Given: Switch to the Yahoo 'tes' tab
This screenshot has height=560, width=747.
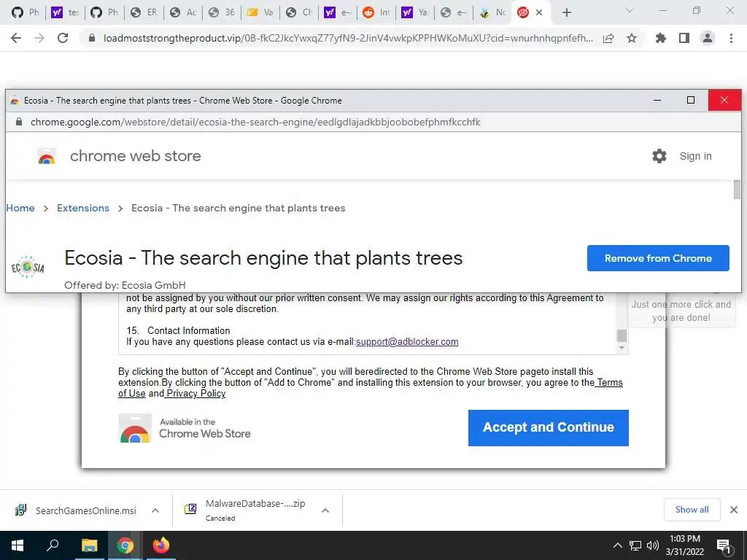Looking at the screenshot, I should pos(65,12).
